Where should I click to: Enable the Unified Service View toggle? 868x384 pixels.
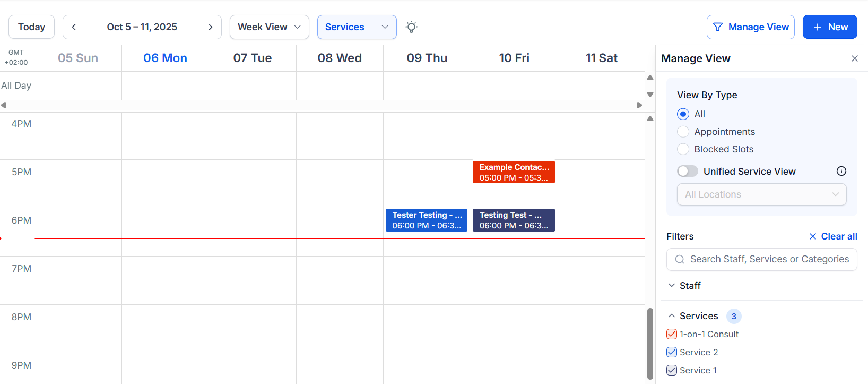click(688, 171)
